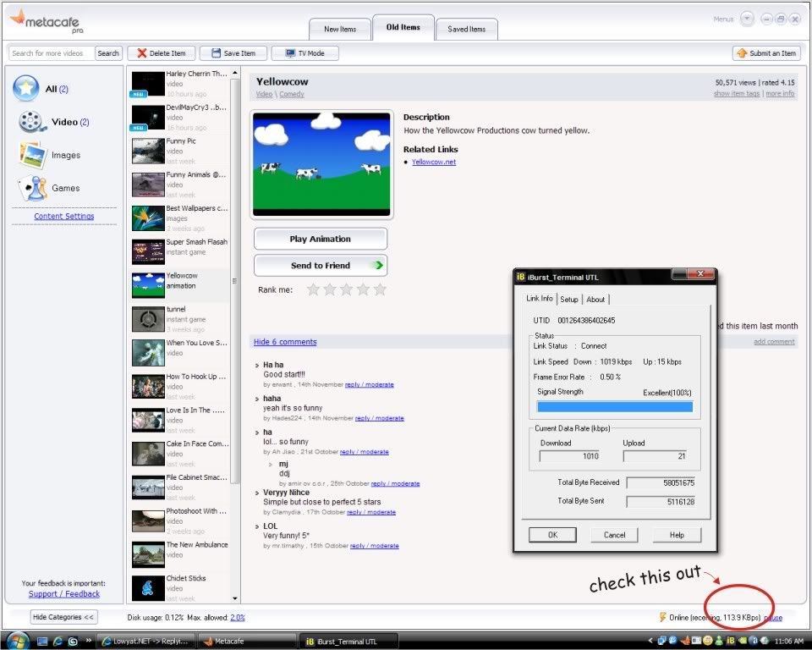Rate the item with the third star
Viewport: 812px width, 650px height.
[347, 289]
